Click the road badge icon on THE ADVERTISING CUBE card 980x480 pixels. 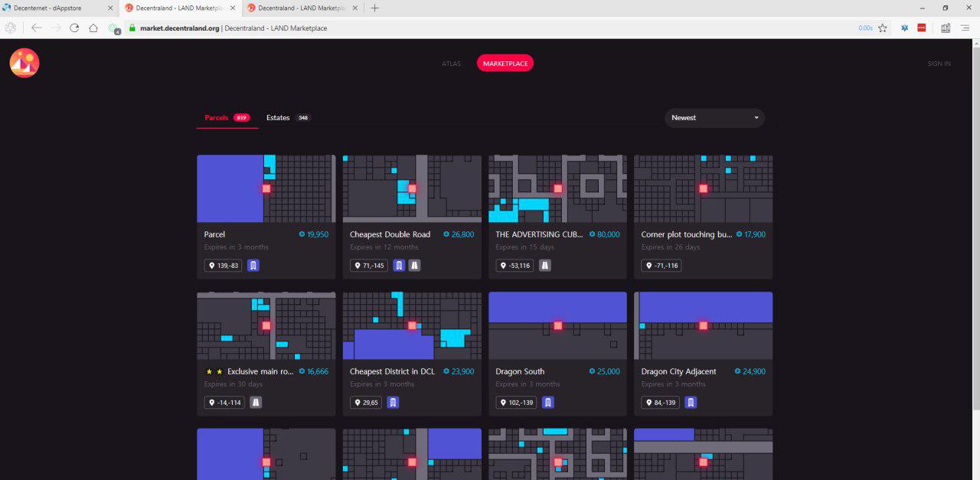(545, 266)
